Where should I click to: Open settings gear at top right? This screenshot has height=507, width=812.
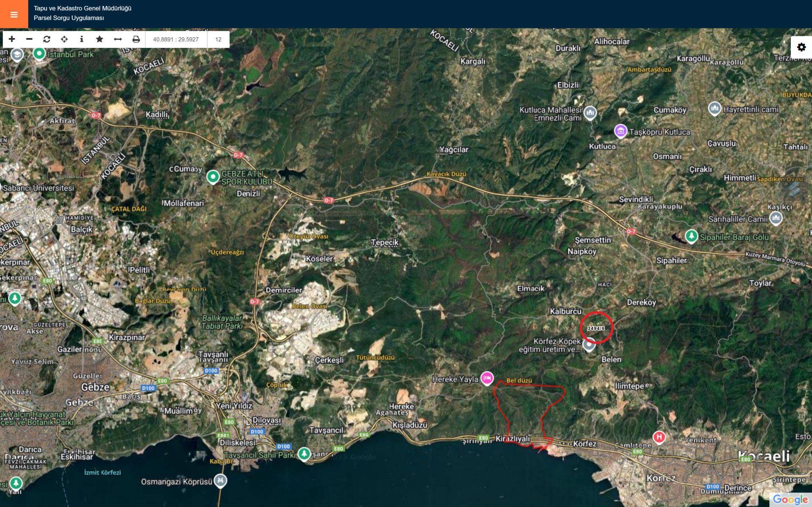pyautogui.click(x=801, y=47)
